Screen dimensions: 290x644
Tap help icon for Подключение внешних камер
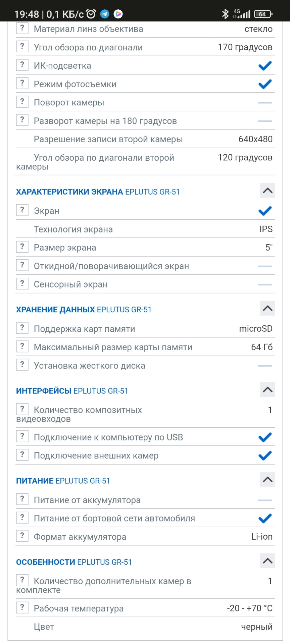click(x=22, y=454)
